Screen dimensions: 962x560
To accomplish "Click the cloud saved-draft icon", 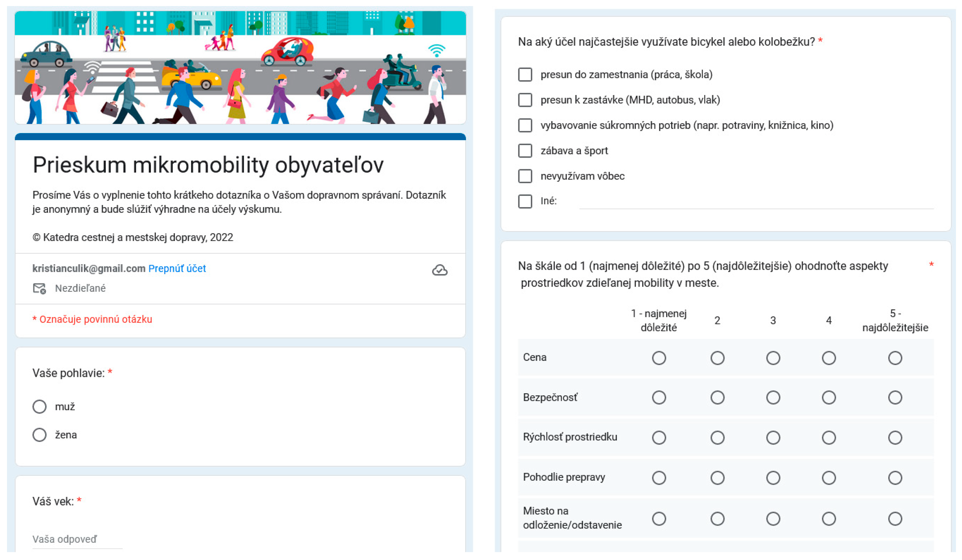I will pyautogui.click(x=439, y=270).
